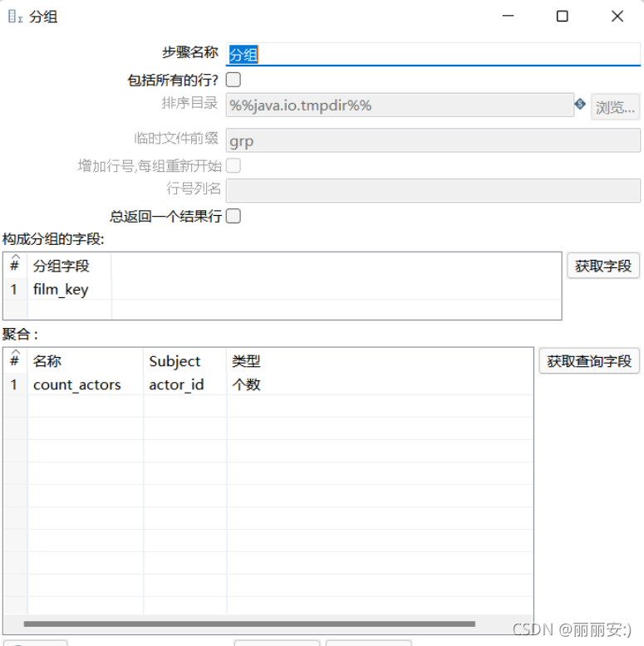Image resolution: width=644 pixels, height=646 pixels.
Task: Click the Subject column header
Action: coord(185,361)
